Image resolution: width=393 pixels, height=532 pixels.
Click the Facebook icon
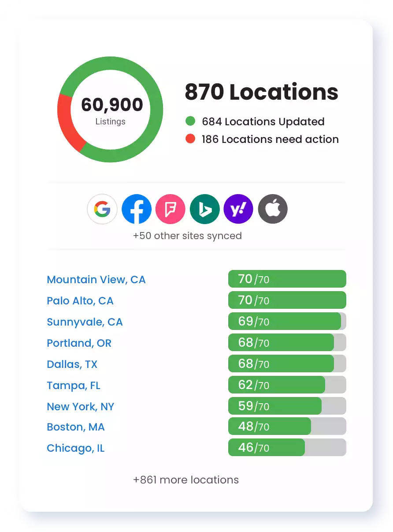137,210
